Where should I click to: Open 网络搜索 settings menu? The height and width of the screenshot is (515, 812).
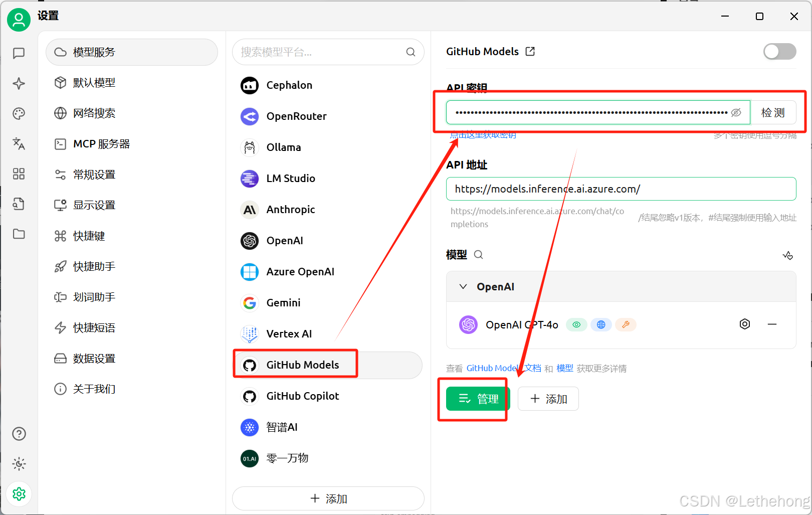tap(132, 113)
